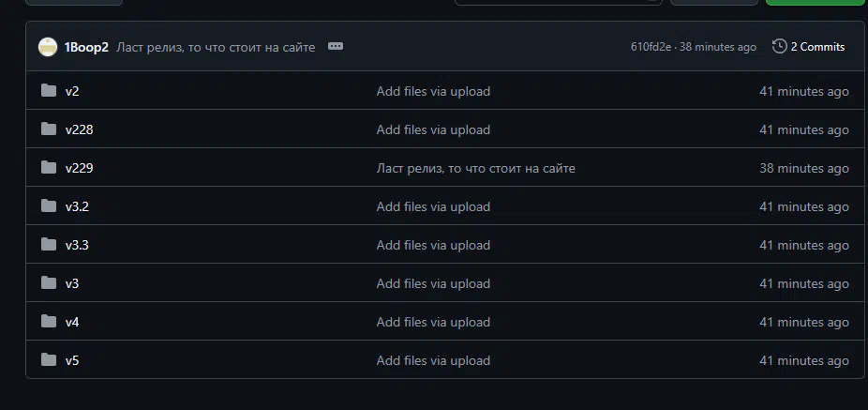Open the latest commit message in header

point(216,47)
